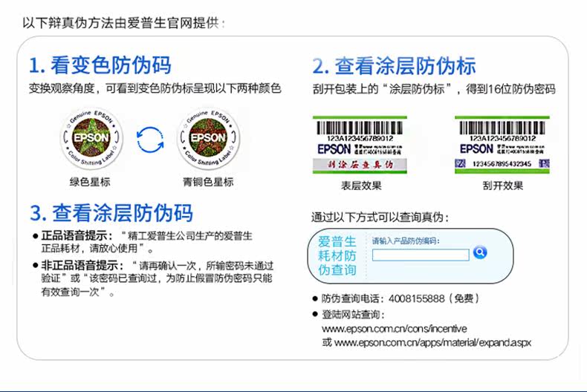The image size is (587, 392).
Task: Click the 刮开包装上的涂层防伪标 description line
Action: pos(434,89)
